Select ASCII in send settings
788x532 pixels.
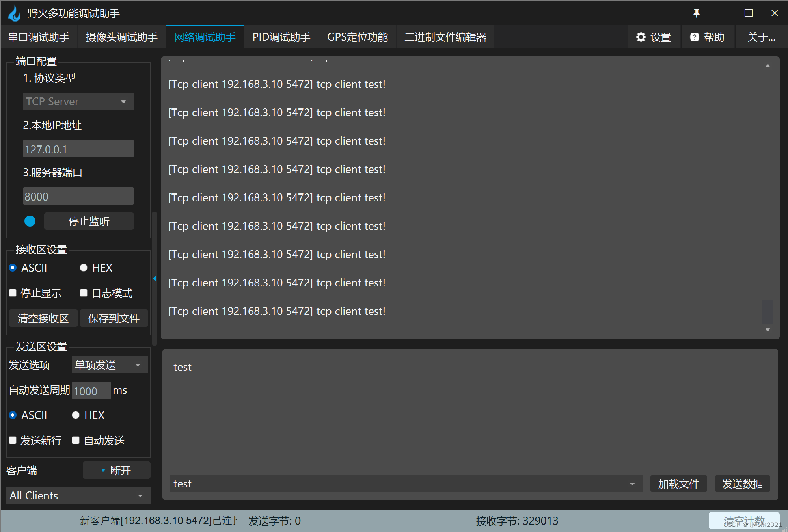pyautogui.click(x=13, y=415)
